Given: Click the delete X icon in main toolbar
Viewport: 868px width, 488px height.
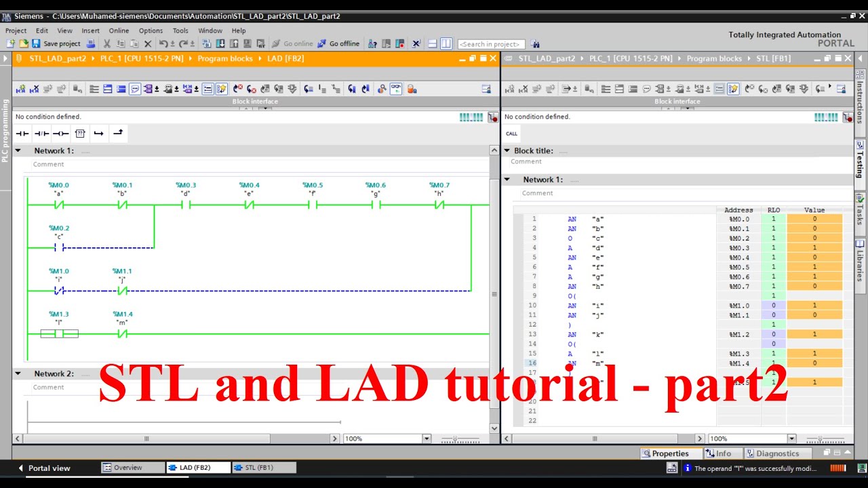Looking at the screenshot, I should tap(147, 43).
